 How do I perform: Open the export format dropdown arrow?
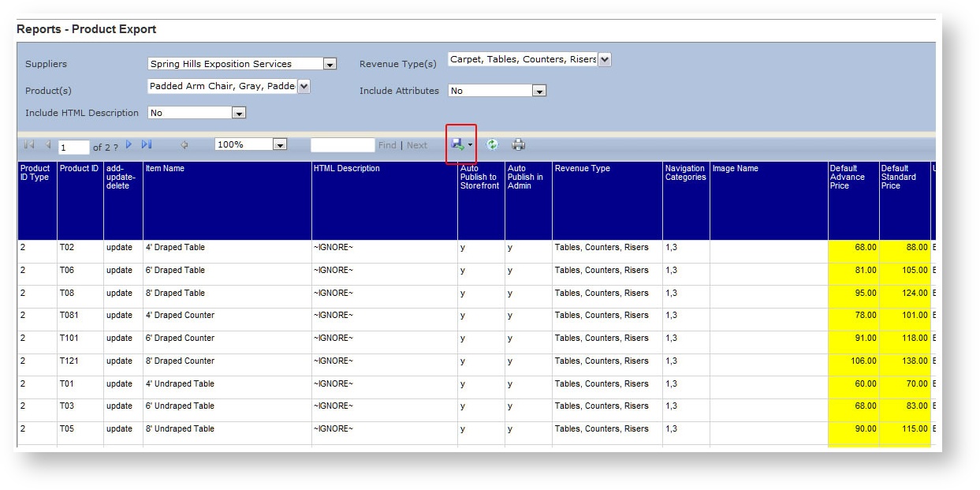(x=469, y=144)
